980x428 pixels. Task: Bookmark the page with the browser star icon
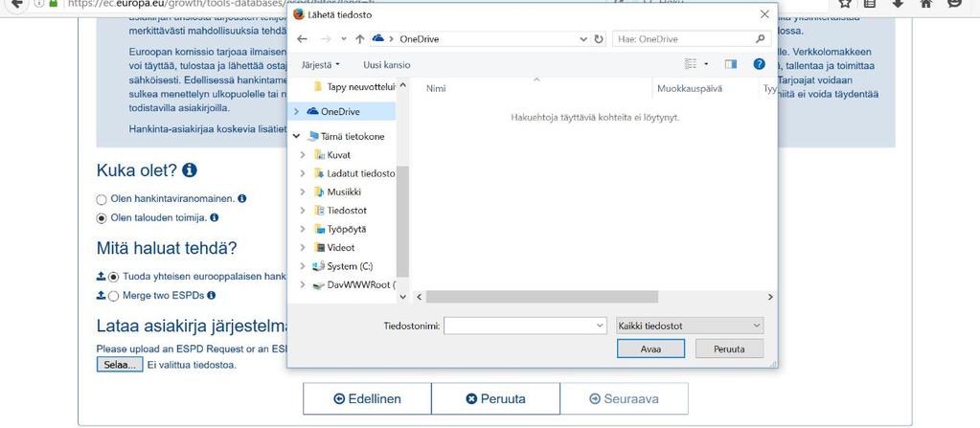pos(844,3)
